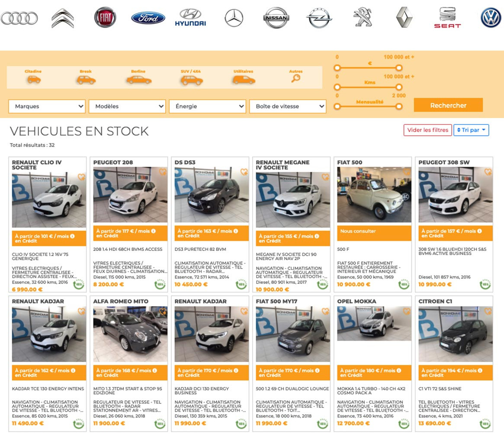This screenshot has height=435, width=504.
Task: Click the Ford brand logo
Action: pos(148,18)
